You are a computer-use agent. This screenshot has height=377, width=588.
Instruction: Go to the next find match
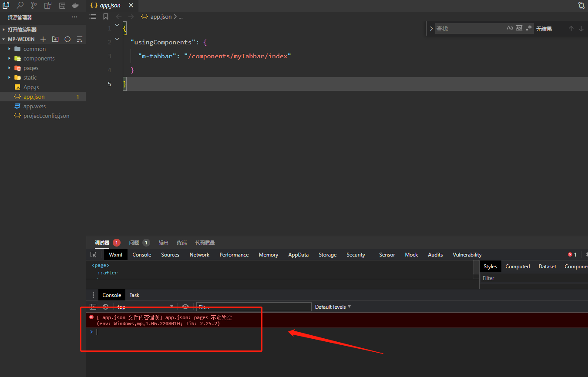pyautogui.click(x=581, y=29)
